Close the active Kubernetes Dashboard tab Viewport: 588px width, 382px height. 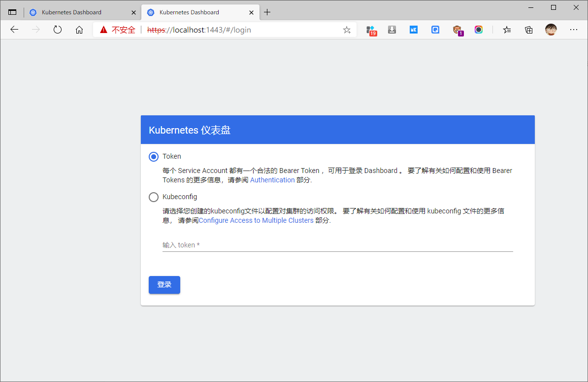pyautogui.click(x=251, y=12)
